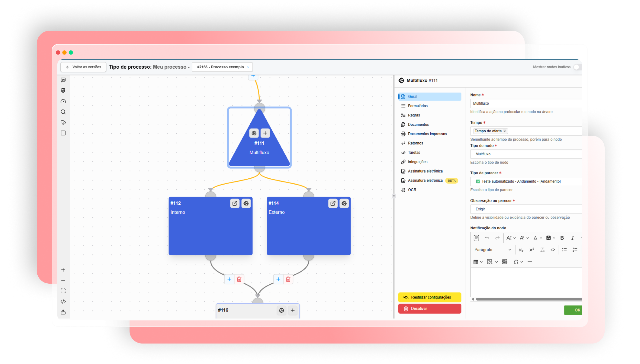Click the Reutilizar configurações button
Screen dimensions: 640x364
[430, 297]
